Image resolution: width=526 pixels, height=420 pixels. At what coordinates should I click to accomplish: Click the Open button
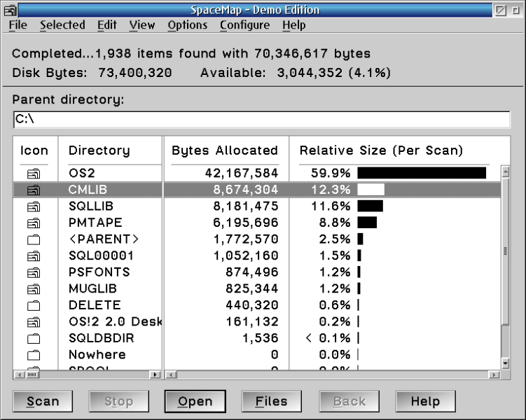coord(195,401)
